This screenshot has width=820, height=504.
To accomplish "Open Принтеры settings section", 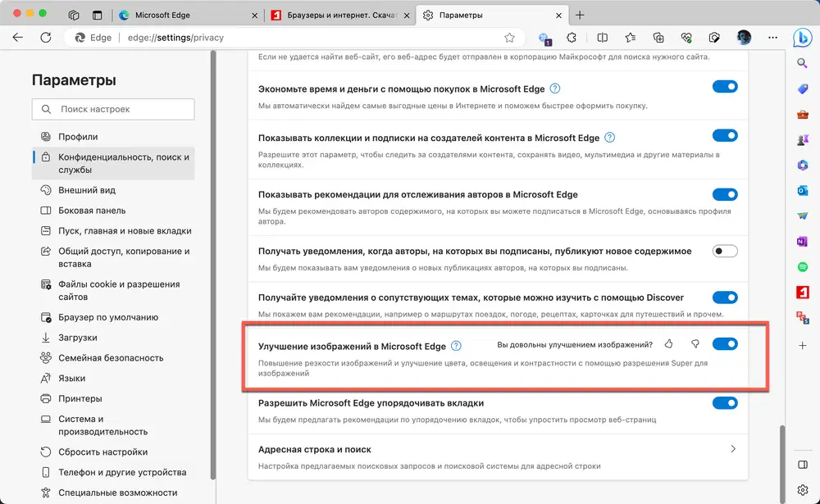I will click(x=113, y=399).
